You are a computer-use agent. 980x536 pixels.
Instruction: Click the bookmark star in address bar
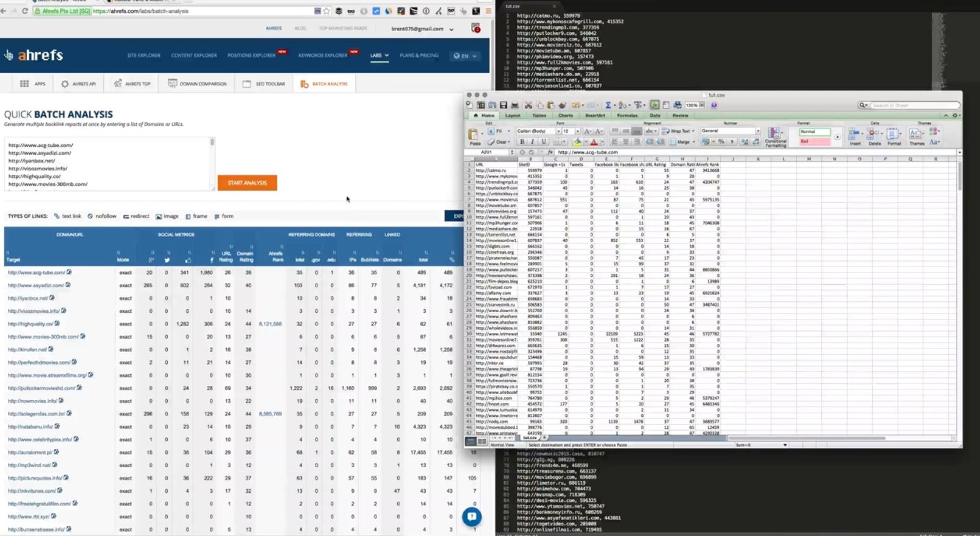[x=326, y=11]
